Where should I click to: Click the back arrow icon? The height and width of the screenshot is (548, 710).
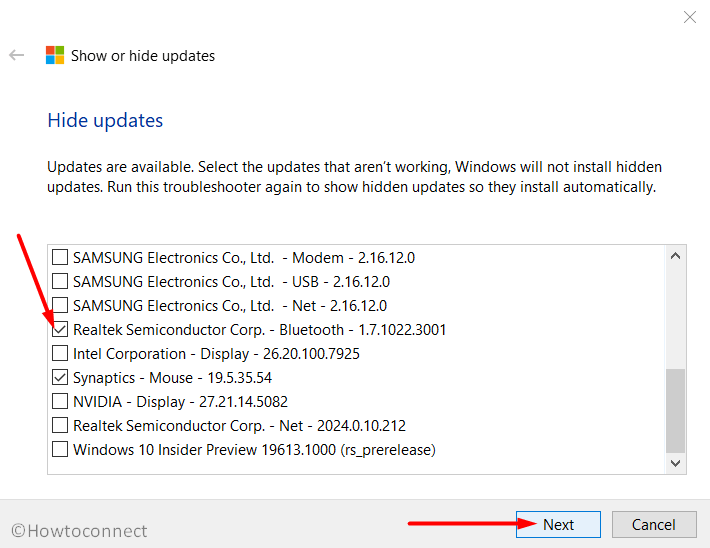tap(16, 55)
